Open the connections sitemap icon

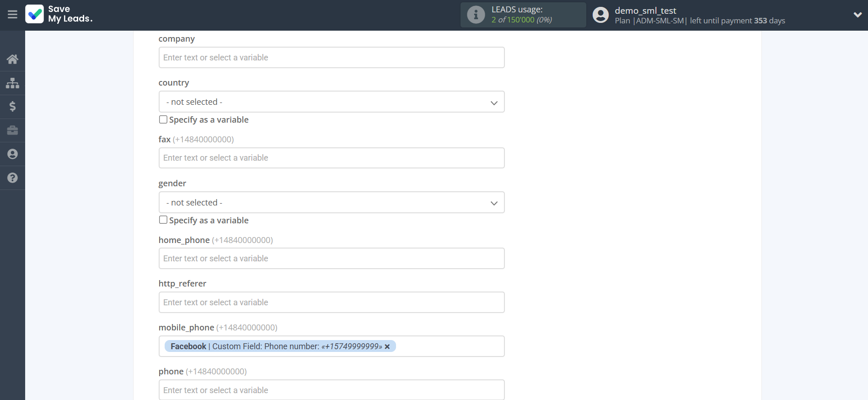(12, 83)
